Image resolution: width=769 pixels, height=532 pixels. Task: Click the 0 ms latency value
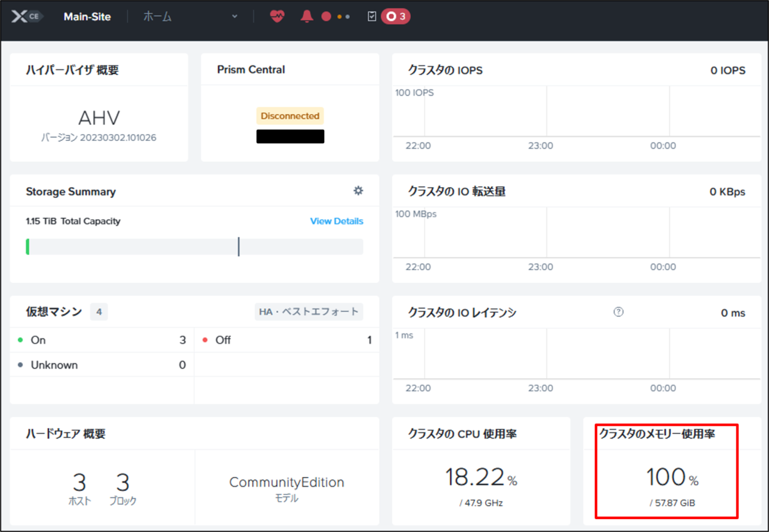point(733,313)
